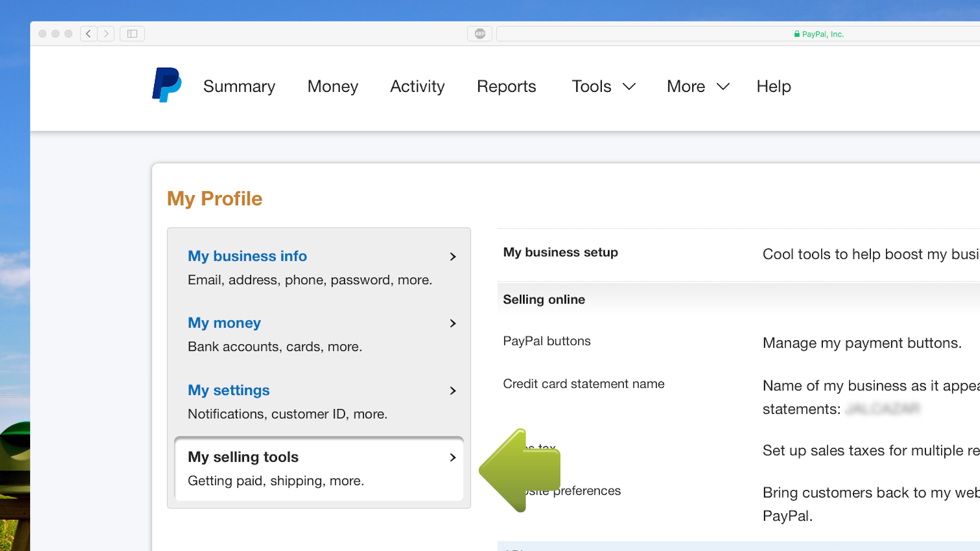Open the Help page
The image size is (980, 551).
click(774, 86)
